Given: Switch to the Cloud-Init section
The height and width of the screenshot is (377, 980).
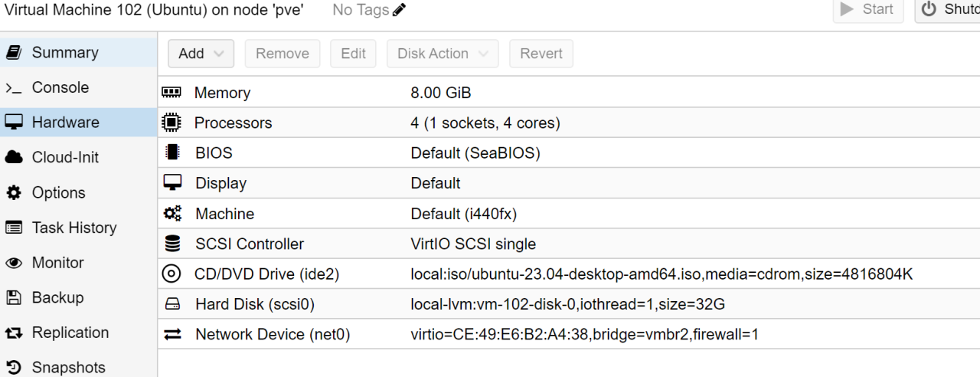Looking at the screenshot, I should click(x=65, y=157).
